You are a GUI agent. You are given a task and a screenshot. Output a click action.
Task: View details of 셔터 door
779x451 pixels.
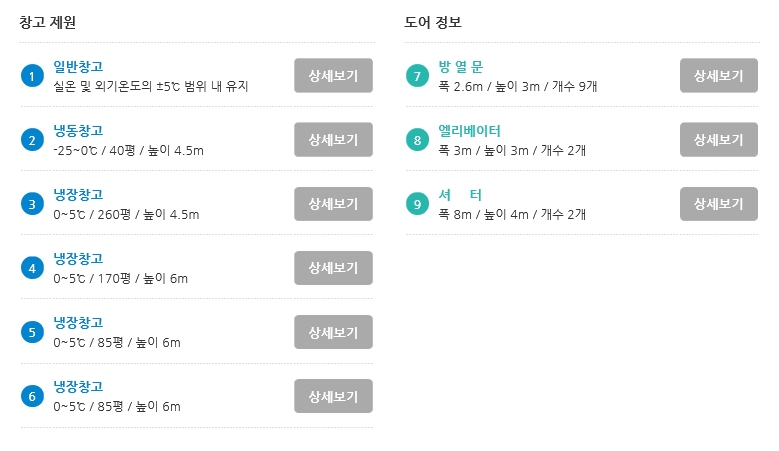click(719, 204)
